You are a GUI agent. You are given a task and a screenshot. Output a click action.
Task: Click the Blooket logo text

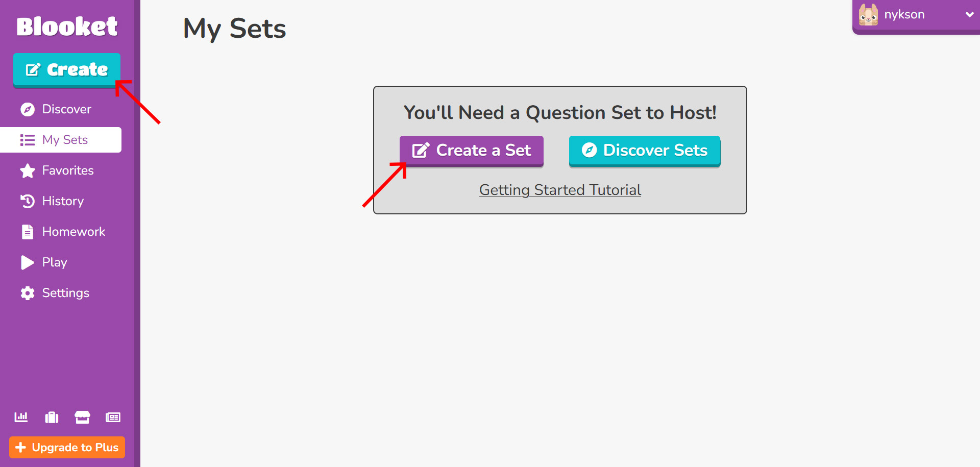[x=66, y=26]
